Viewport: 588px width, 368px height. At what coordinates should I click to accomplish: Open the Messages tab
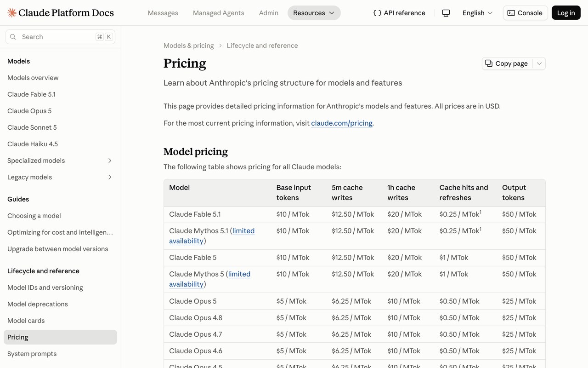pos(163,13)
